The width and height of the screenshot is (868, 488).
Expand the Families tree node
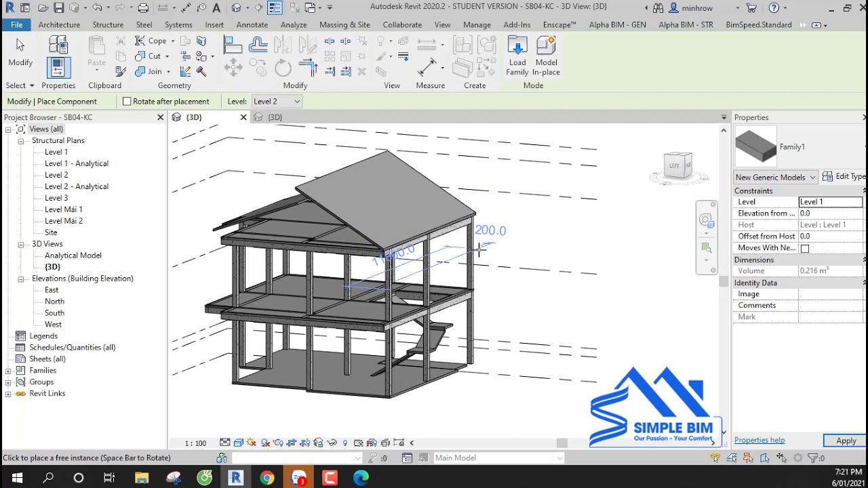coord(8,371)
